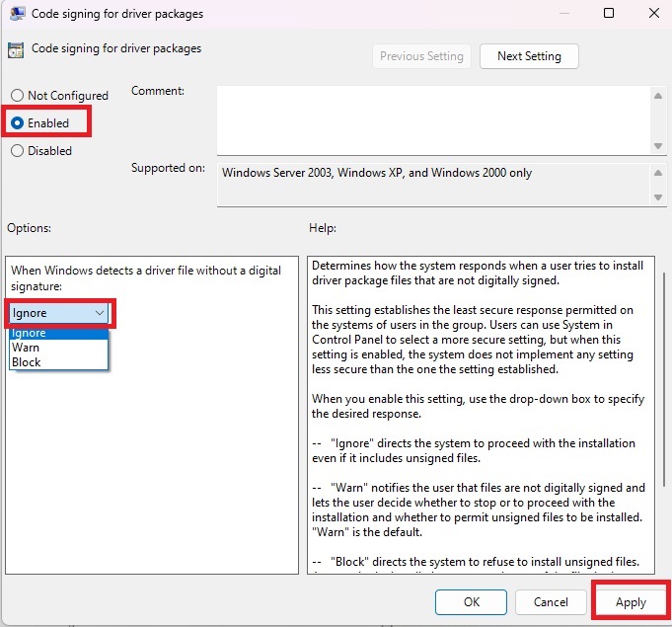Click the Help pane vertical scrollbar
Image resolution: width=672 pixels, height=627 pixels.
(664, 379)
